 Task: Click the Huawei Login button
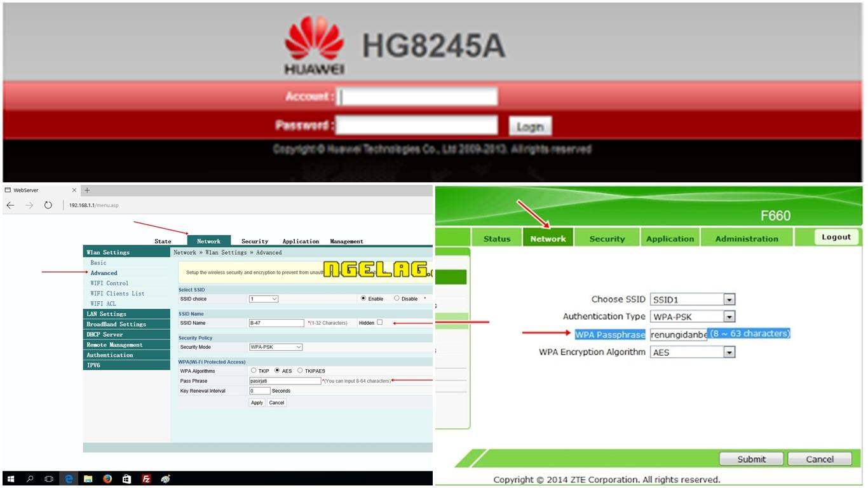pos(530,126)
